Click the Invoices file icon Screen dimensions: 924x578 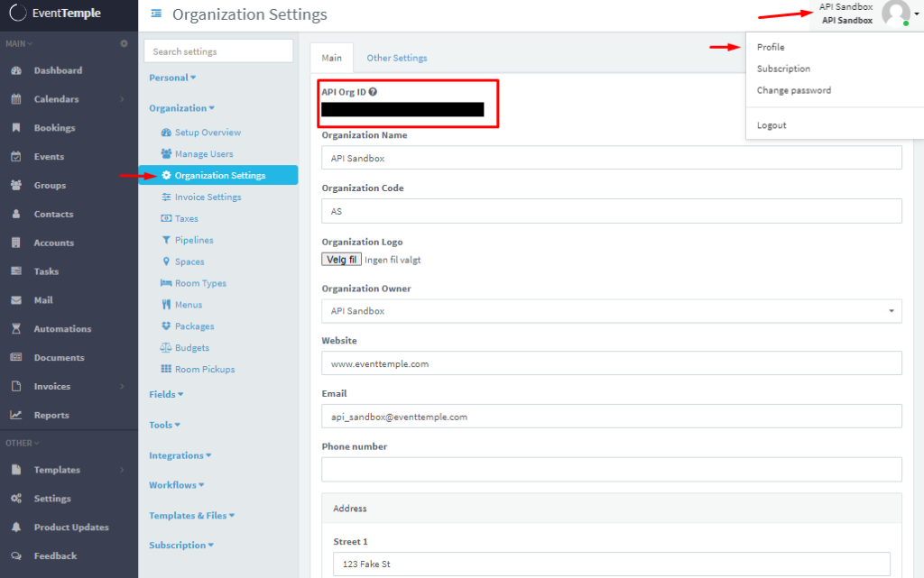tap(16, 386)
